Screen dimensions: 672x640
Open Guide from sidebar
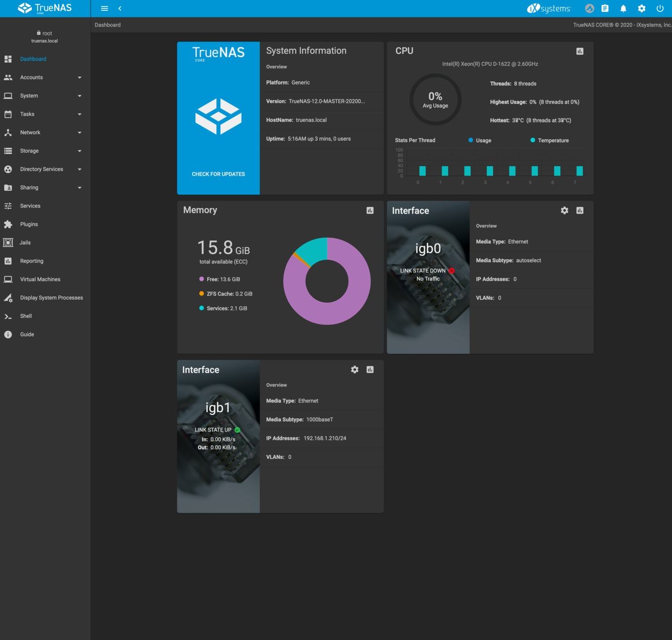tap(27, 334)
